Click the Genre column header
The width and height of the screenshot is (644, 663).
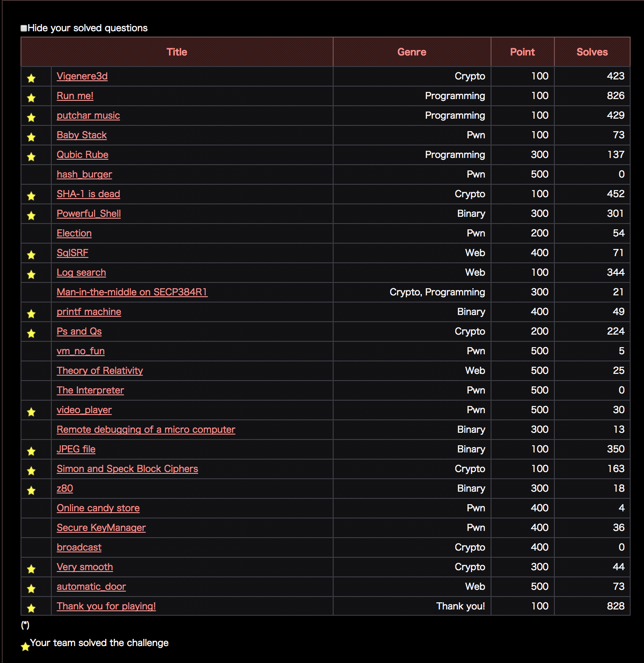click(411, 52)
